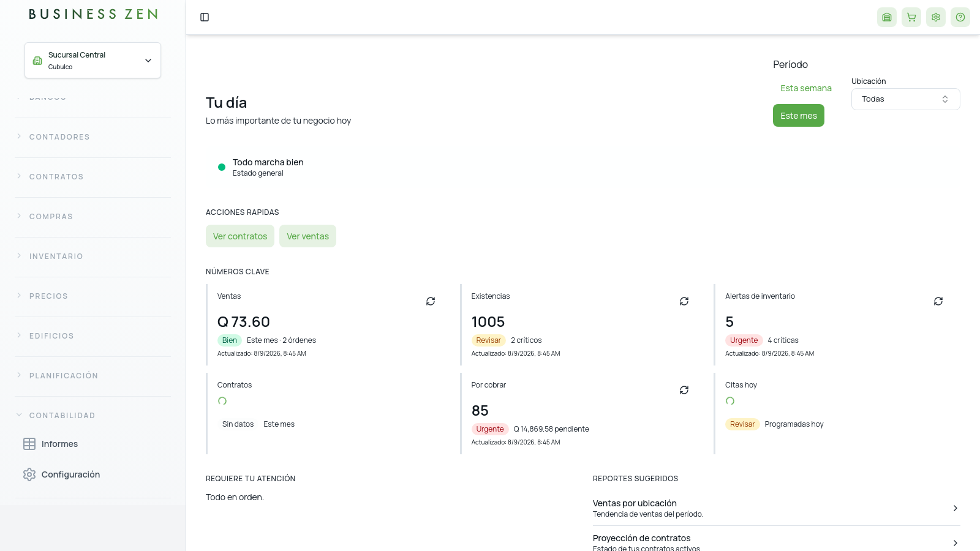980x551 pixels.
Task: Expand the Edificios sidebar section
Action: [92, 336]
